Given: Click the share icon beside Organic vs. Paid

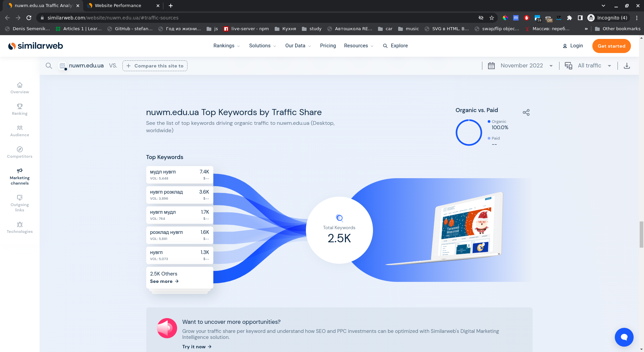Looking at the screenshot, I should pyautogui.click(x=526, y=112).
